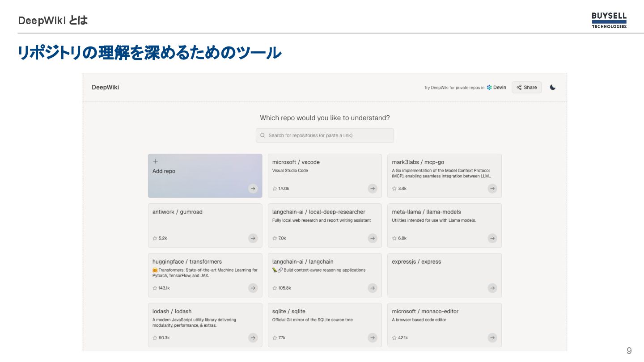Screen dimensions: 644x362
Task: Open mark3labs / mcp-go arrow button
Action: [492, 189]
